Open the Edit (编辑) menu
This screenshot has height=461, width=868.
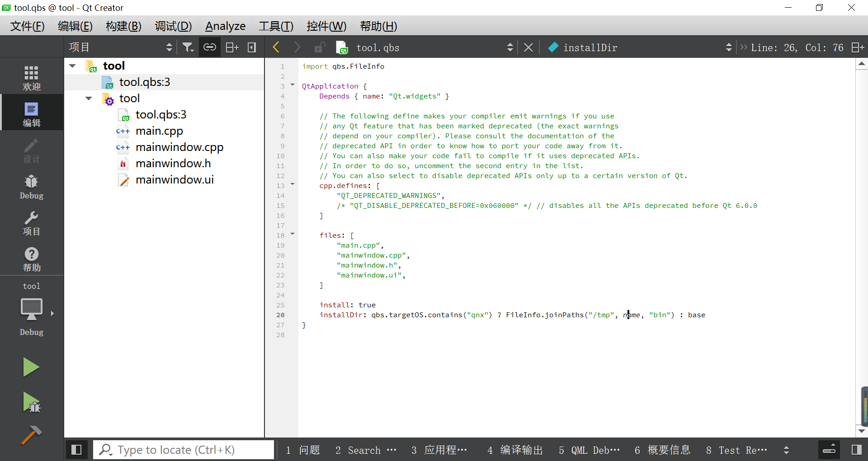click(75, 26)
